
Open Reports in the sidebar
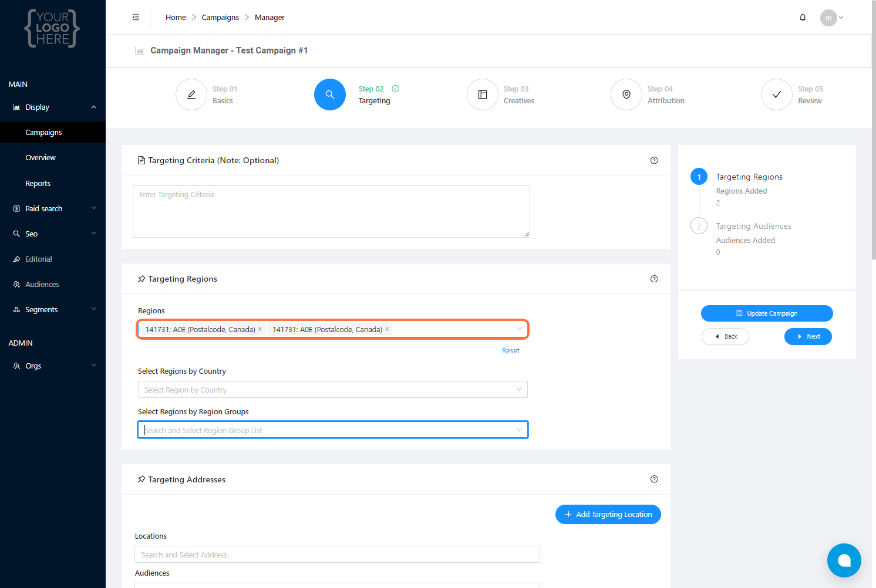click(38, 184)
